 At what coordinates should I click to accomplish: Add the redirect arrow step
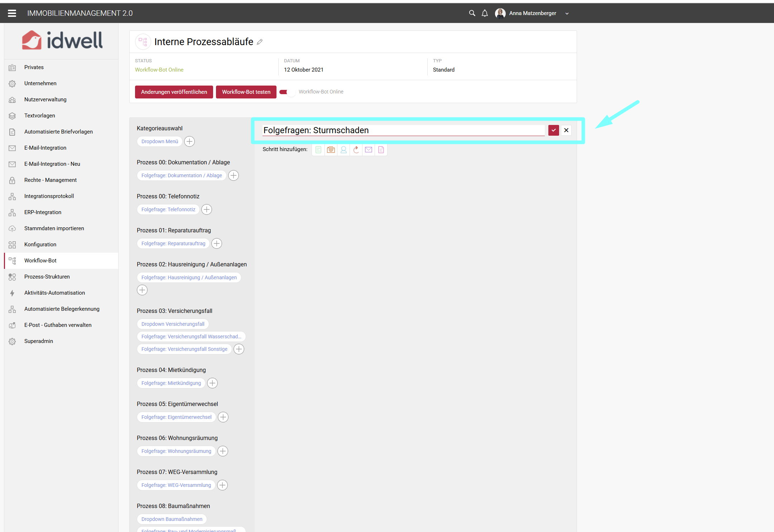(356, 150)
